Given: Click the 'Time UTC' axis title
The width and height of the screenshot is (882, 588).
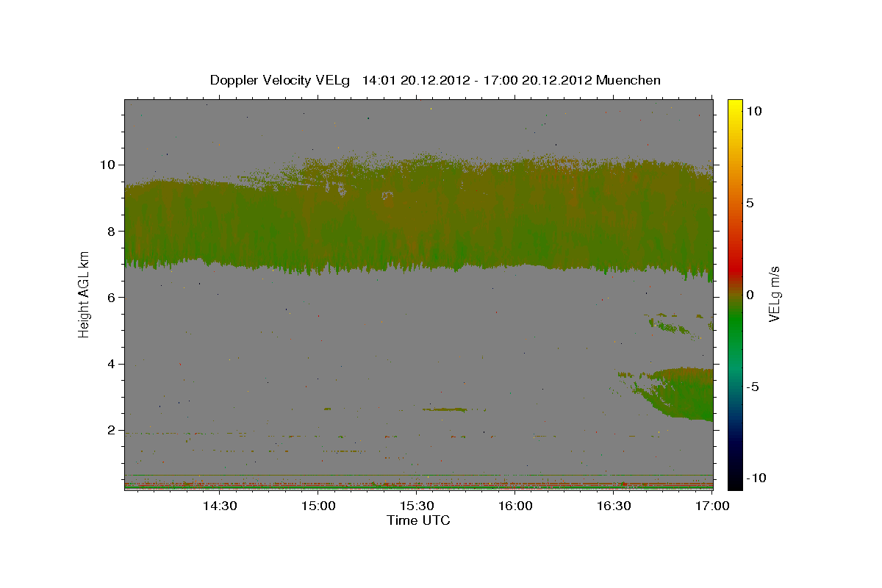Looking at the screenshot, I should pos(418,520).
